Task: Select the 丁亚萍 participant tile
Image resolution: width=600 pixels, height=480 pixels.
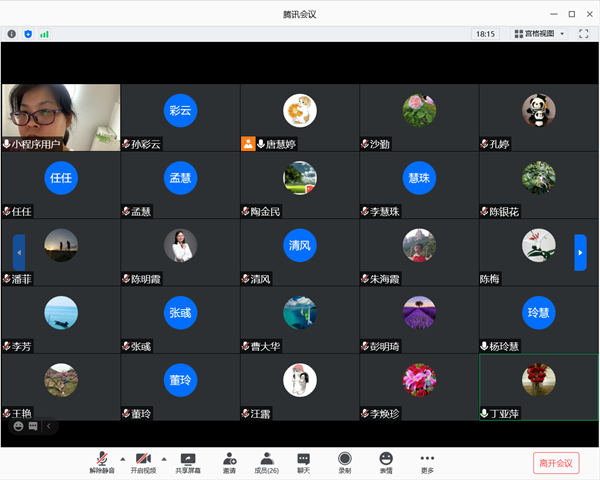Action: 538,387
